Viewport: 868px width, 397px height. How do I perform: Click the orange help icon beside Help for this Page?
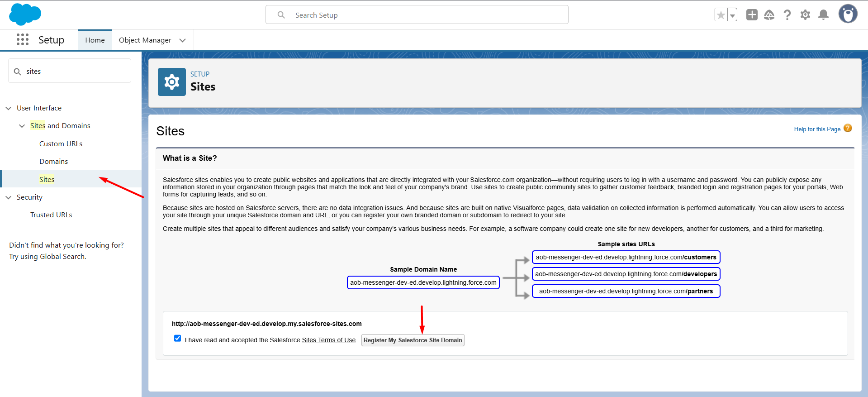(848, 129)
